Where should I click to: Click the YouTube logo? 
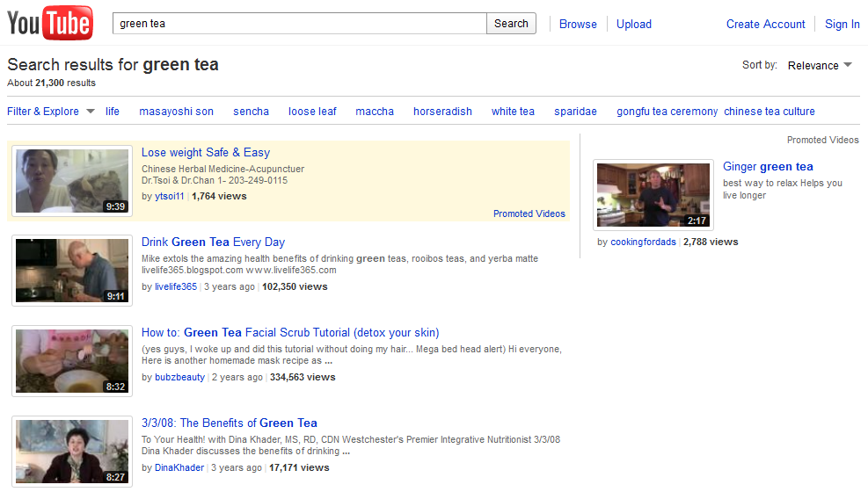50,23
